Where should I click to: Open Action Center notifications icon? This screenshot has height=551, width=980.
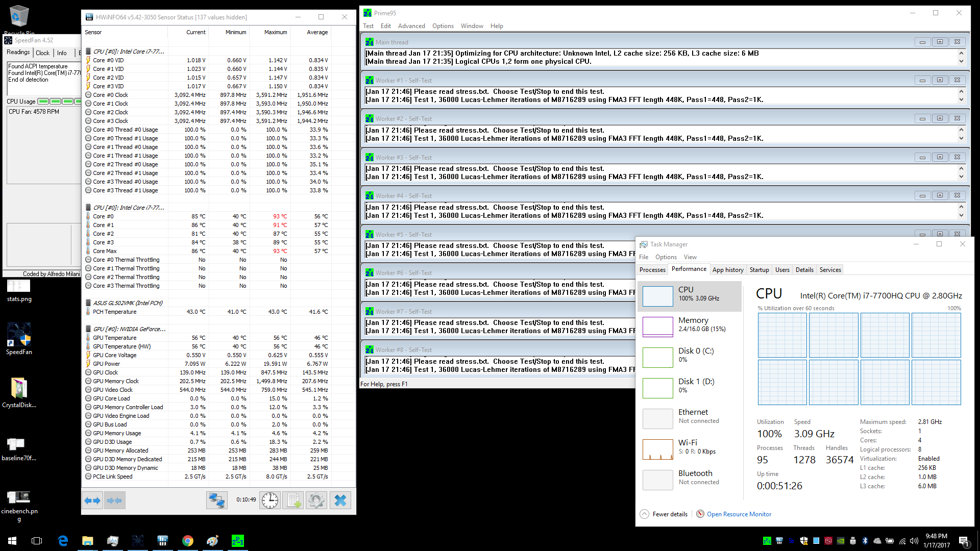tap(964, 541)
